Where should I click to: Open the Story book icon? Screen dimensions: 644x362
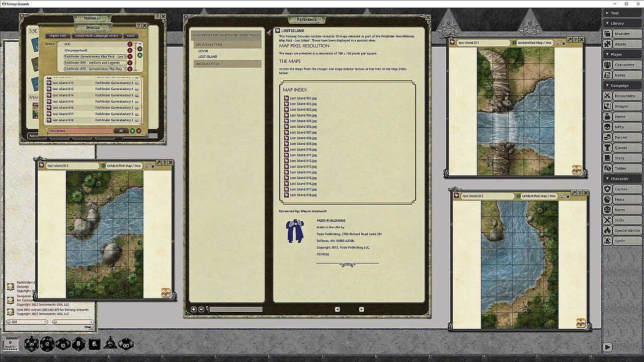pos(607,158)
